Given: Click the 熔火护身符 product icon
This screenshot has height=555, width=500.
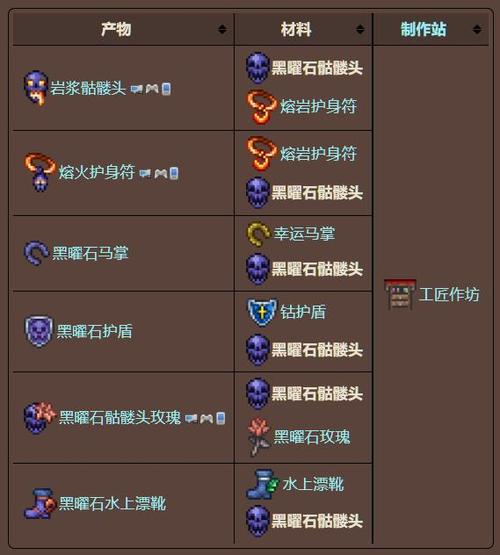Looking at the screenshot, I should pos(40,172).
